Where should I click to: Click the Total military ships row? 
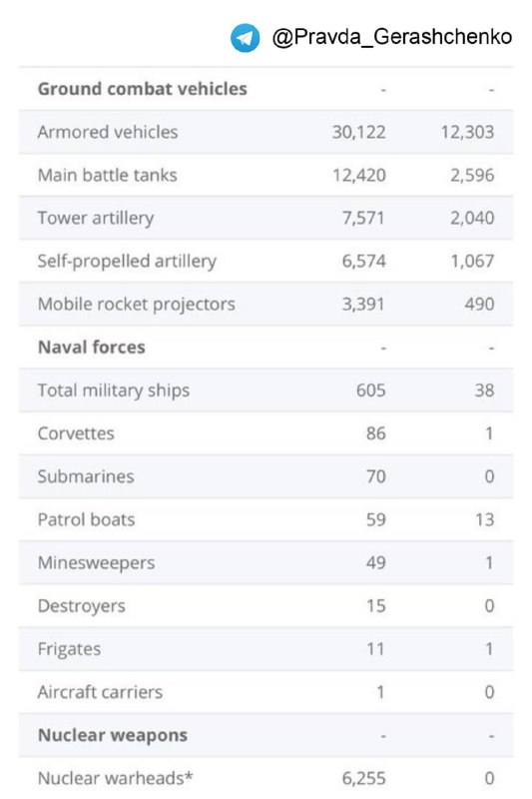[x=266, y=391]
